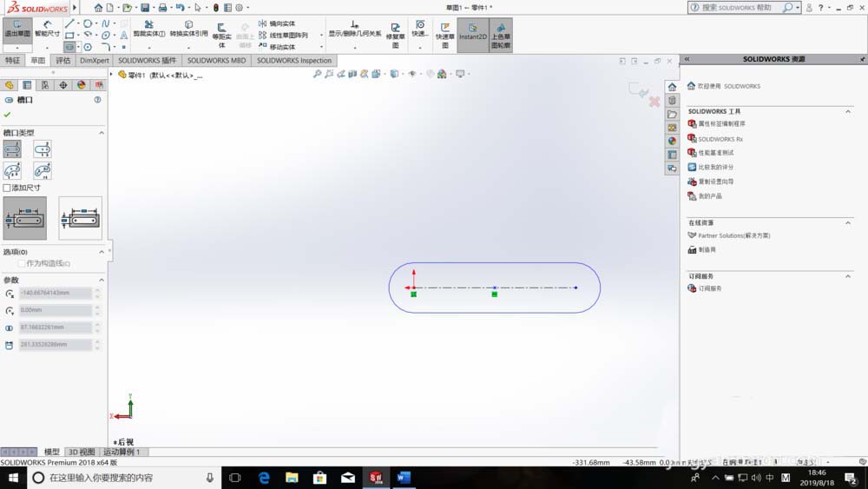Screen dimensions: 868x489
Task: Enable the 添加尺寸 checkbox
Action: tap(7, 188)
